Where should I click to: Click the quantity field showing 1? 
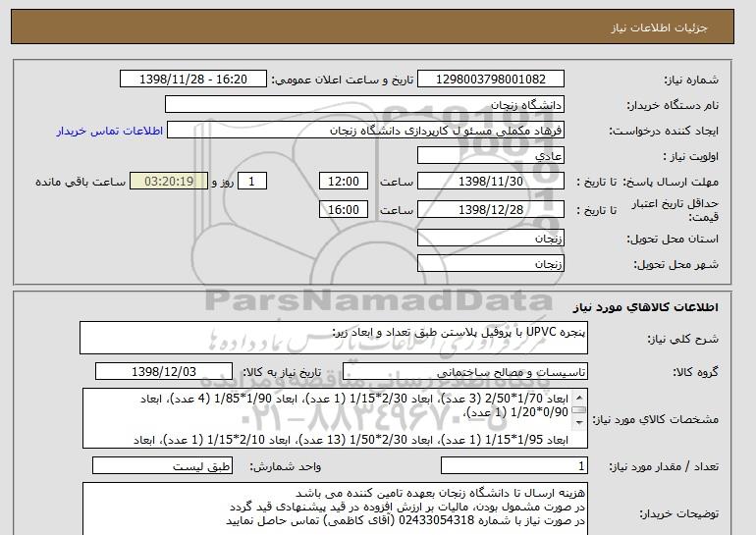click(x=513, y=466)
